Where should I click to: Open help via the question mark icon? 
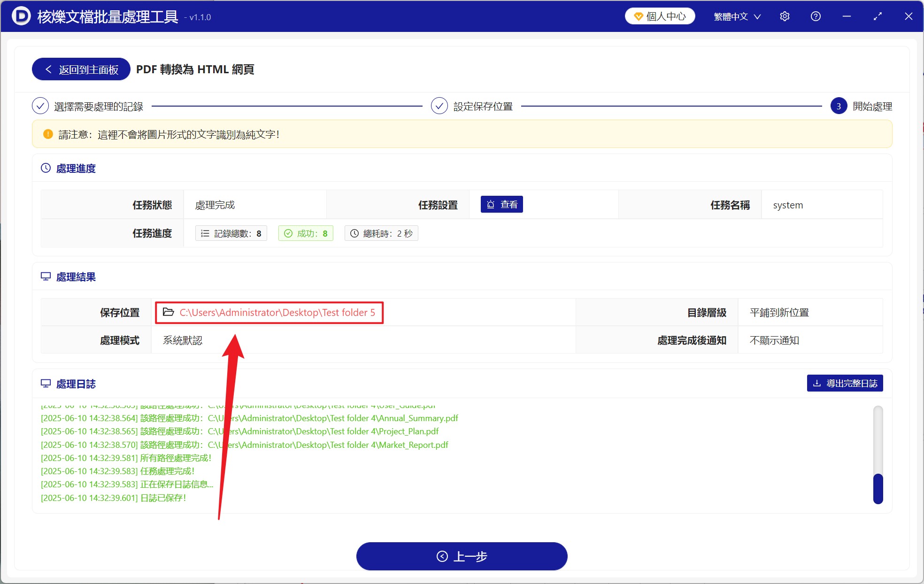[x=816, y=16]
